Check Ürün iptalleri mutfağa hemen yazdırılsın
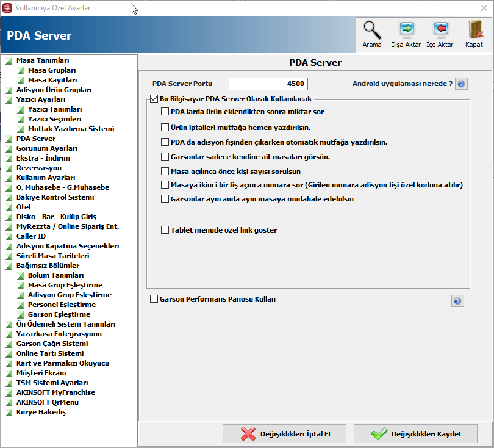The image size is (494, 448). (x=165, y=128)
